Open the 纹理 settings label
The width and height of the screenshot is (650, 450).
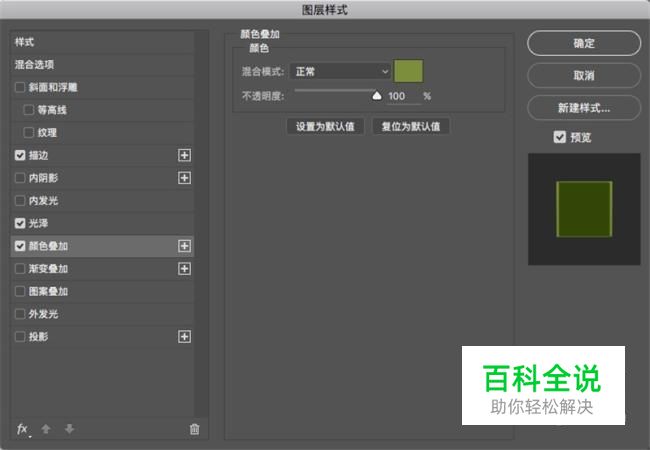(x=47, y=133)
